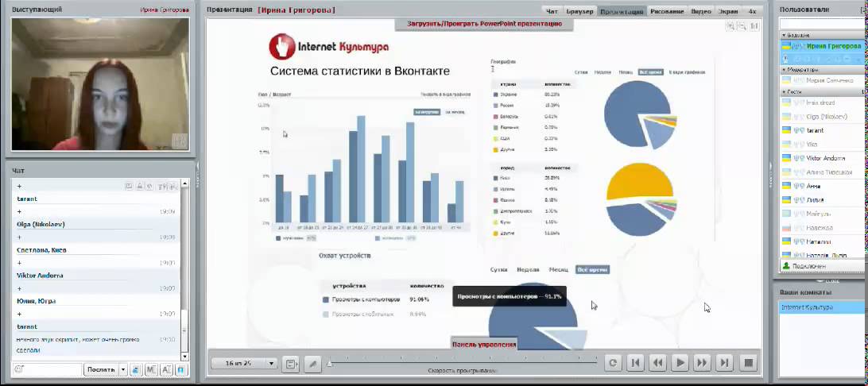Click the rightmost blue chat toolbar icon
Image resolution: width=868 pixels, height=386 pixels.
pos(182,369)
